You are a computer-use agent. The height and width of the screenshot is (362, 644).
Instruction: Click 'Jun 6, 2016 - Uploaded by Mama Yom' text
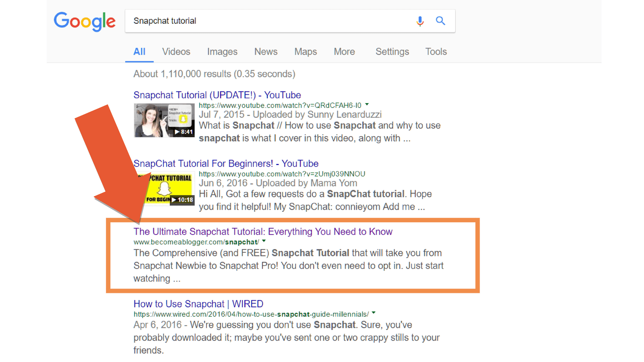tap(278, 183)
